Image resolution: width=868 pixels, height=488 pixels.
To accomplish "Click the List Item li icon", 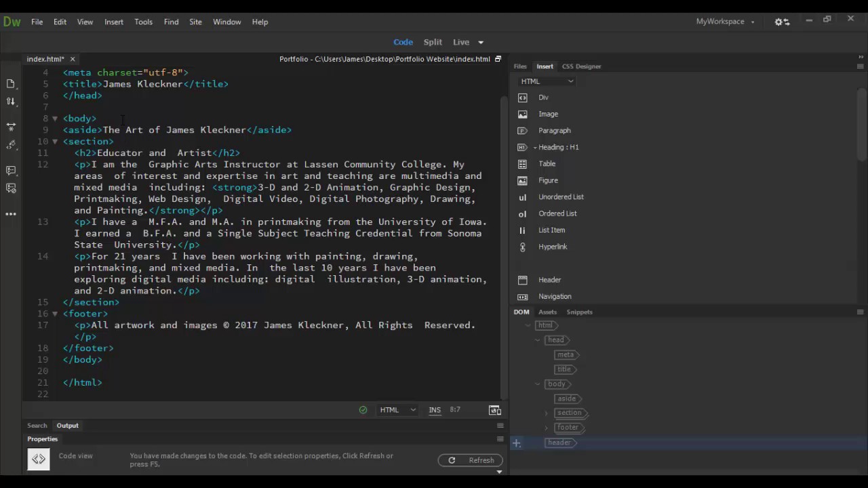I will (522, 230).
